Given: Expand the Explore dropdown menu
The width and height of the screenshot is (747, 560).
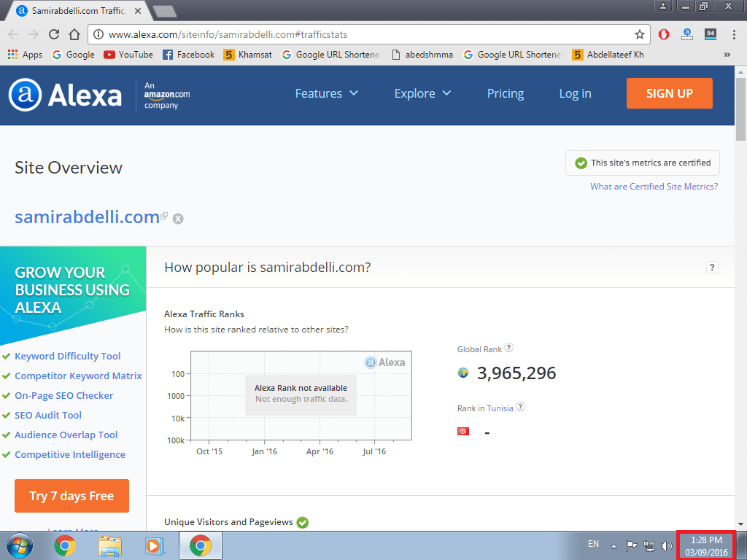Looking at the screenshot, I should (422, 93).
